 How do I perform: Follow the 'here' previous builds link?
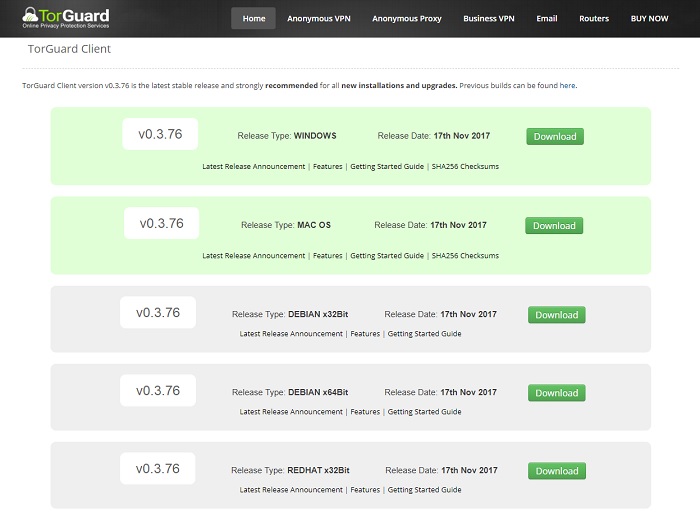(567, 85)
